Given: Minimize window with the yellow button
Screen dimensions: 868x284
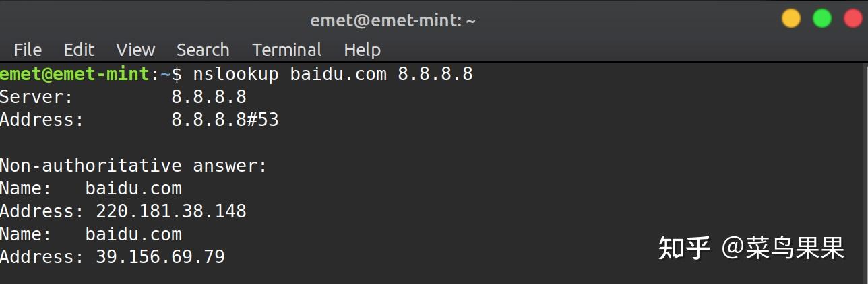Looking at the screenshot, I should tap(791, 19).
